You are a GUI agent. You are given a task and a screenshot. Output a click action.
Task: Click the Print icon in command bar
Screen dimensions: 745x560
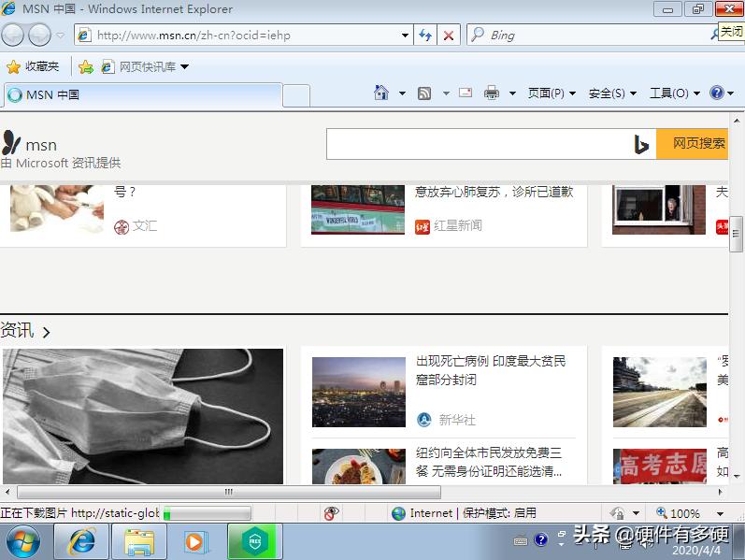click(492, 93)
